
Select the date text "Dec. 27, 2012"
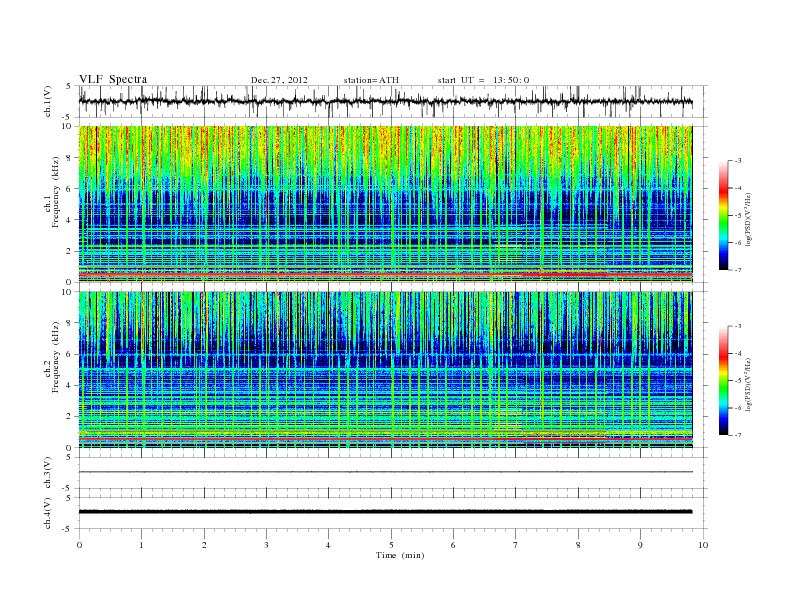pos(279,80)
